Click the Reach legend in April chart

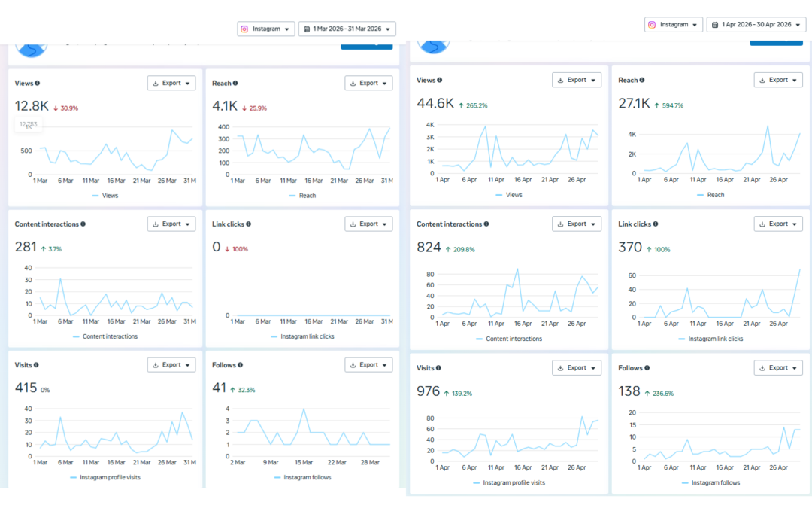[x=710, y=195]
